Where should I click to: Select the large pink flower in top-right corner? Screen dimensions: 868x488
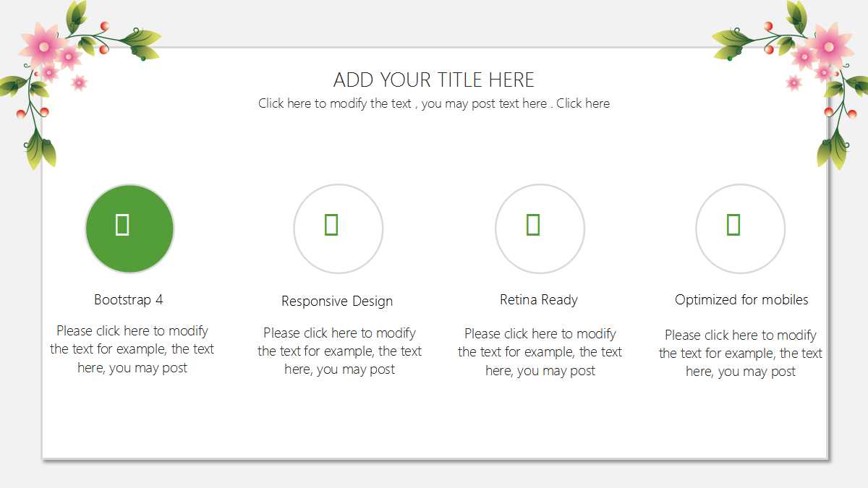[829, 45]
